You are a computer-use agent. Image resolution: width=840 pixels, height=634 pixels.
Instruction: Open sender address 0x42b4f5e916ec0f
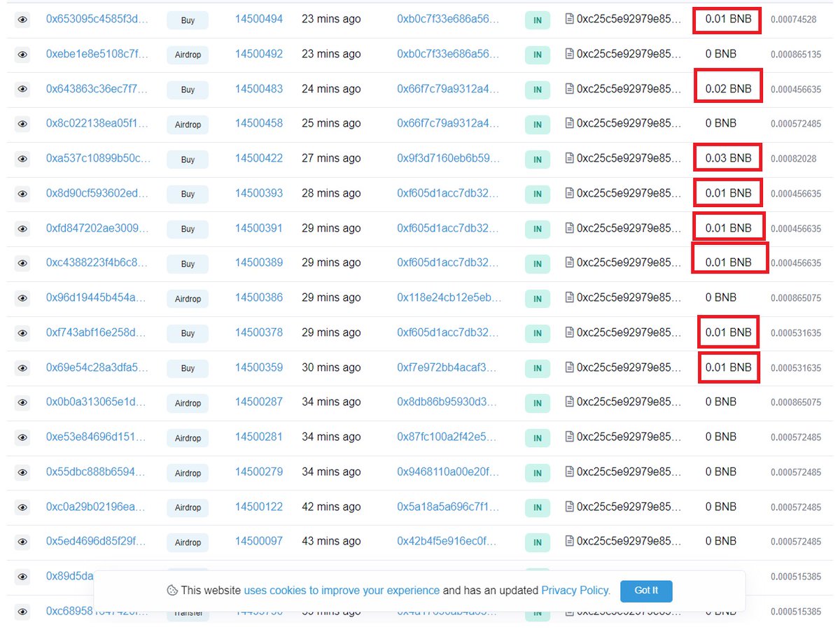(x=447, y=541)
